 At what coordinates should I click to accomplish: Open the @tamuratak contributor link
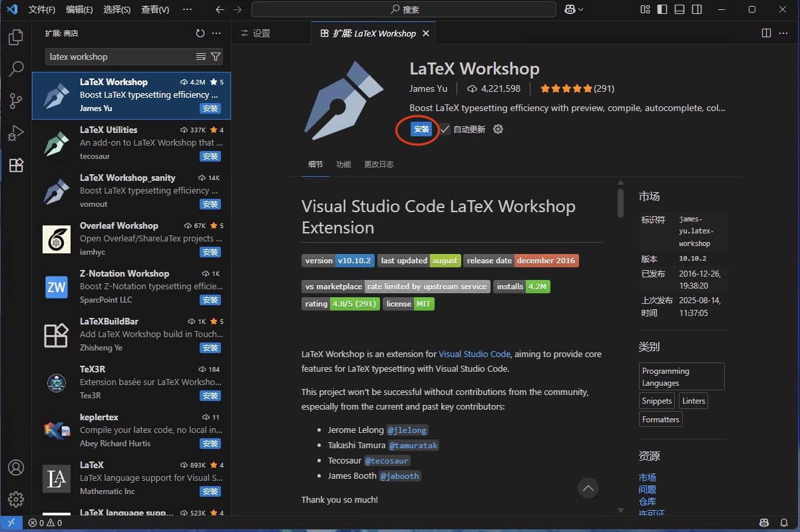tap(413, 446)
